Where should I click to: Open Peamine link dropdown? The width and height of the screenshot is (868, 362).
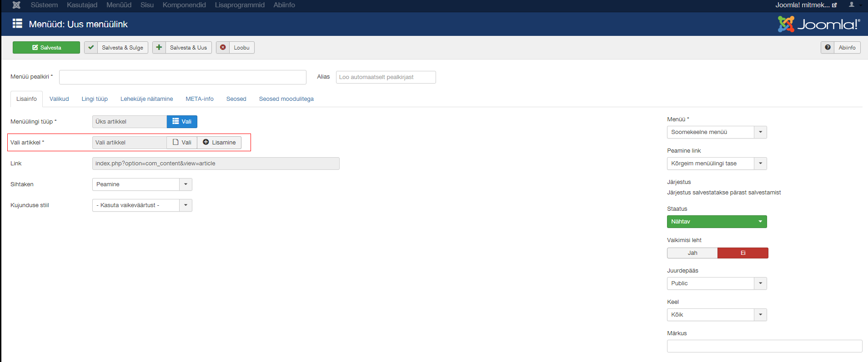[x=717, y=164]
